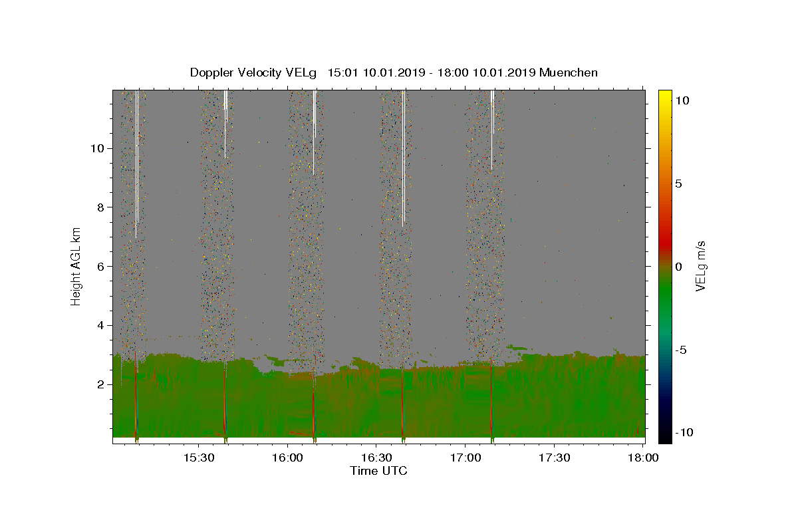The image size is (798, 532).
Task: Click the '16:30' time axis label
Action: click(376, 458)
